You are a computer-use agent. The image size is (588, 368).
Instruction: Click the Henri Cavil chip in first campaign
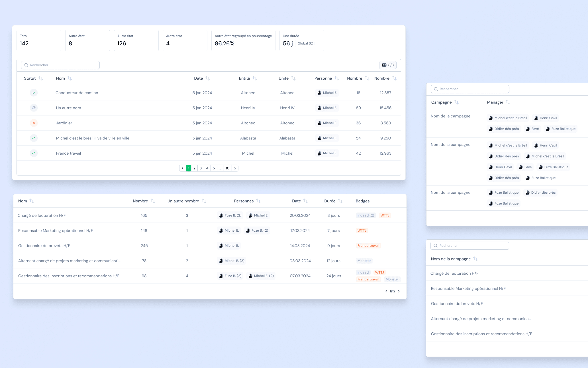point(545,118)
